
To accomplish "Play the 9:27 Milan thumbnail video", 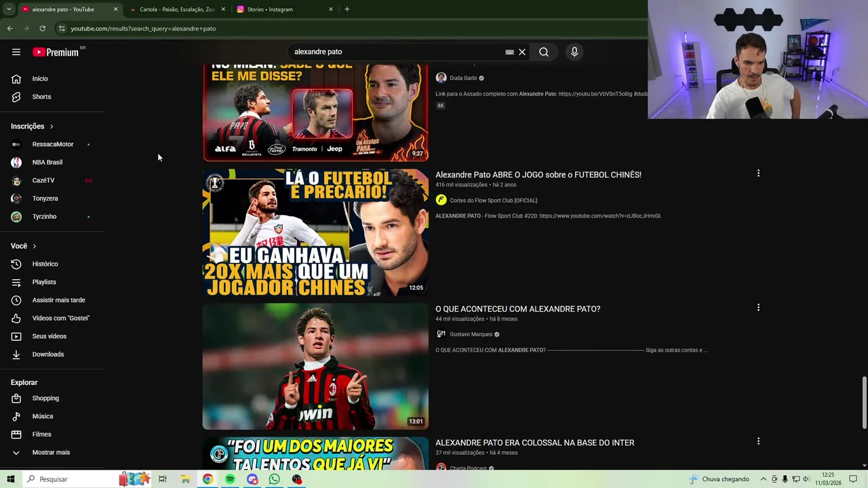I will pyautogui.click(x=315, y=113).
